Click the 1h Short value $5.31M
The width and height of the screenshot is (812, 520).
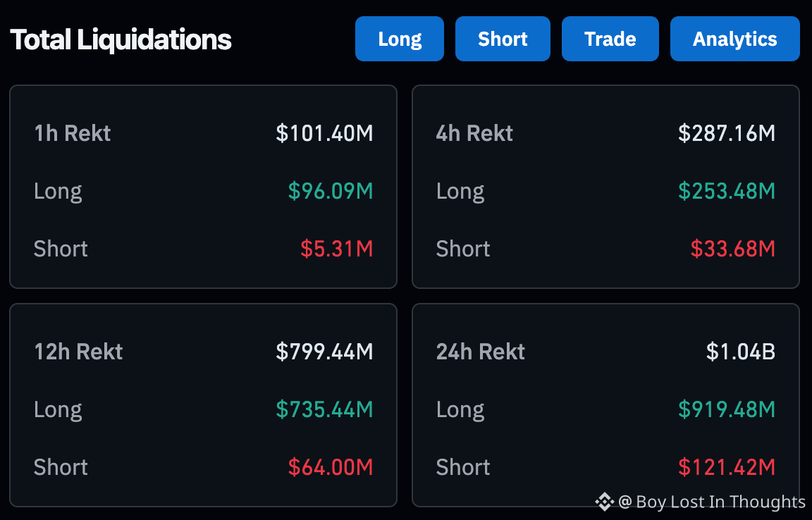[336, 249]
